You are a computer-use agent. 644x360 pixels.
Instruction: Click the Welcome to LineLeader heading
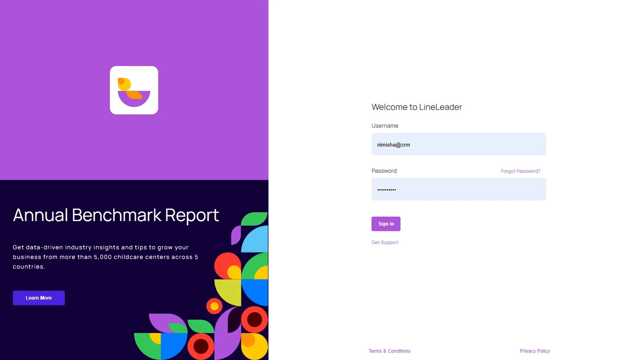417,107
